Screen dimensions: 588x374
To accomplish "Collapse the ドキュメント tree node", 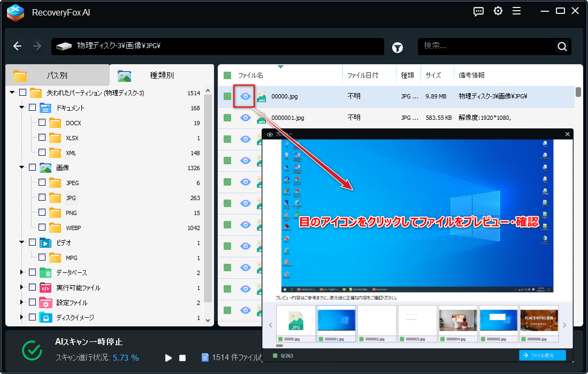I will point(22,108).
